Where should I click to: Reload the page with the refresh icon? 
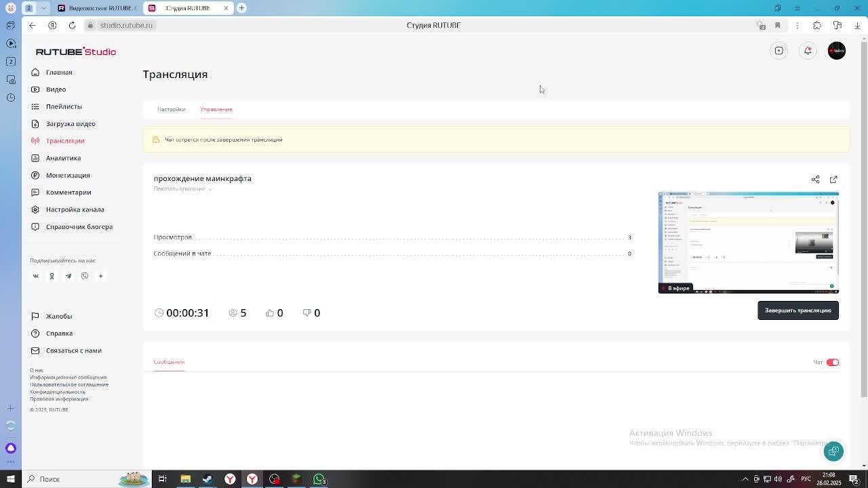72,25
